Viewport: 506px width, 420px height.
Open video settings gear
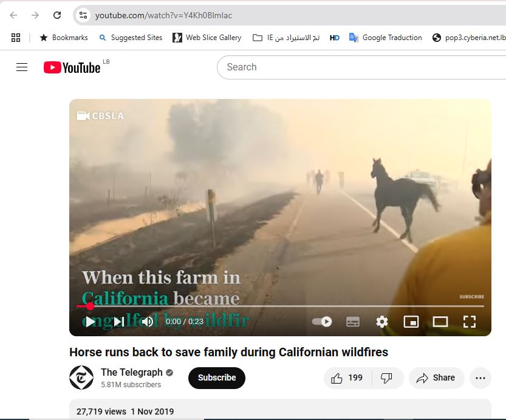382,322
